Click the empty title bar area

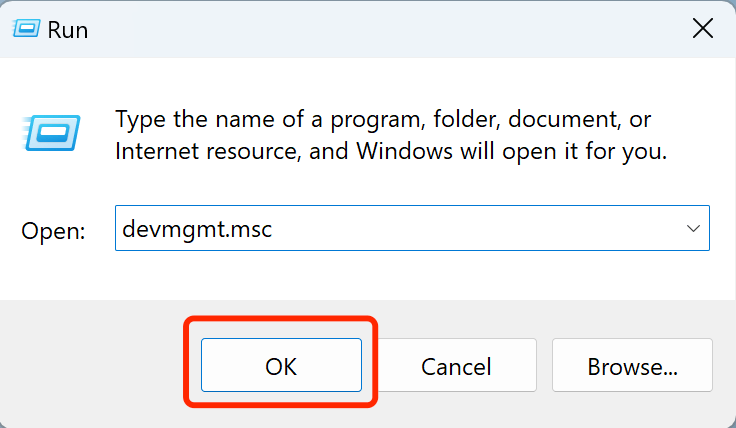pos(380,29)
